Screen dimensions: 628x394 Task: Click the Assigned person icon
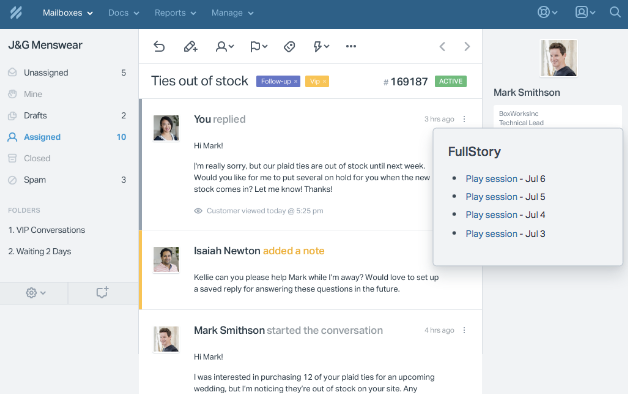coord(12,137)
